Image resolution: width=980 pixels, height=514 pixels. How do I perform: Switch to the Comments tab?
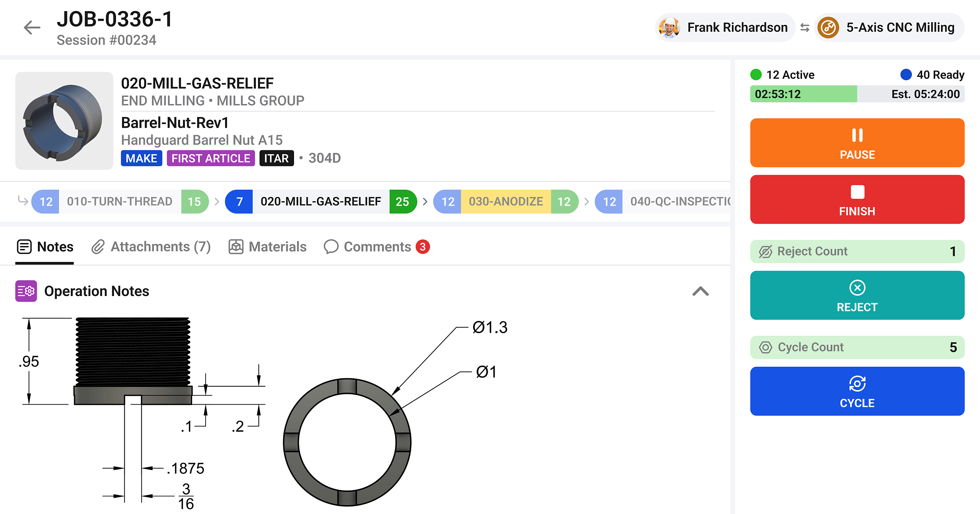pos(377,247)
